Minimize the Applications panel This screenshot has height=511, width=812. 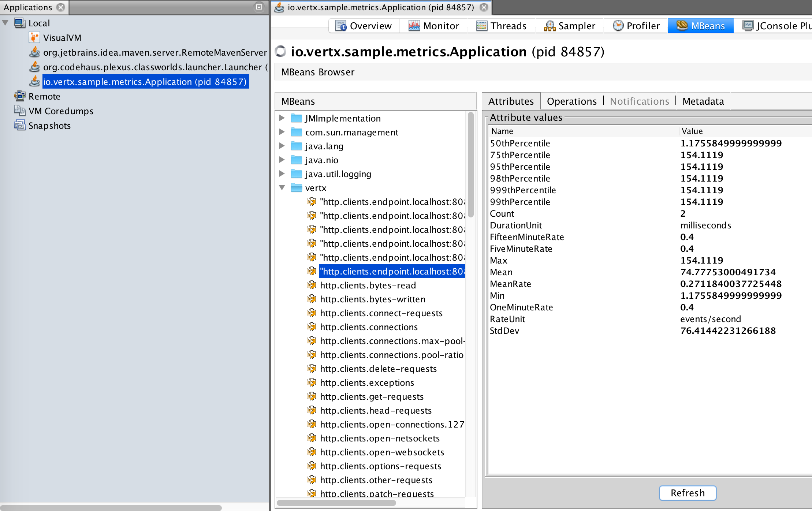point(259,7)
